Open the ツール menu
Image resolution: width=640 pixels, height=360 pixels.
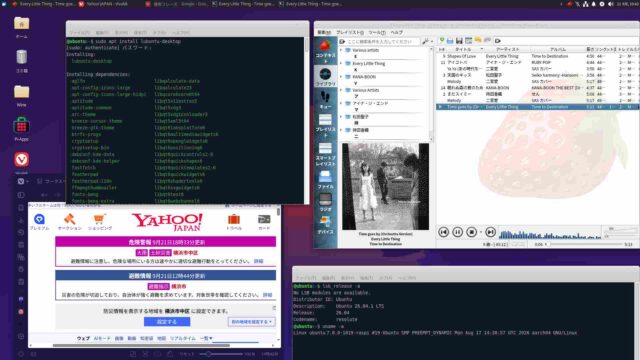377,32
